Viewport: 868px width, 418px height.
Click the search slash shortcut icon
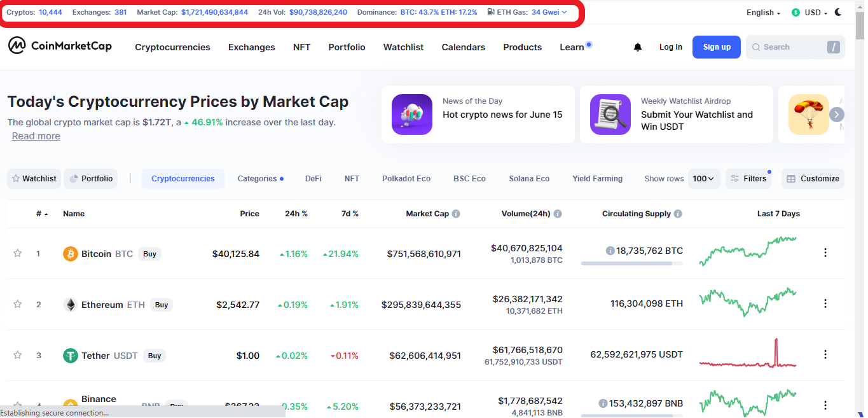click(x=833, y=47)
